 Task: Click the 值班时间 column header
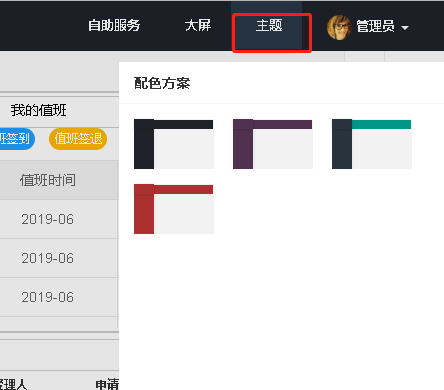(x=48, y=180)
